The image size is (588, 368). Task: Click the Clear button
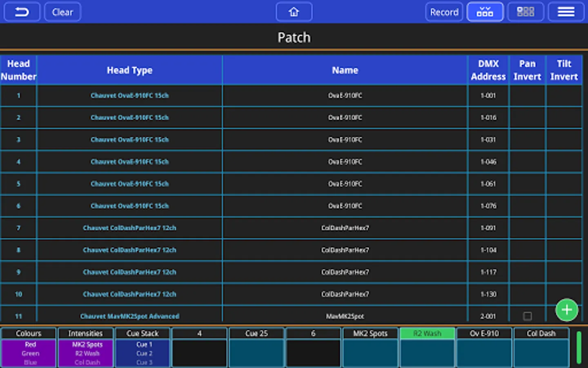point(62,12)
